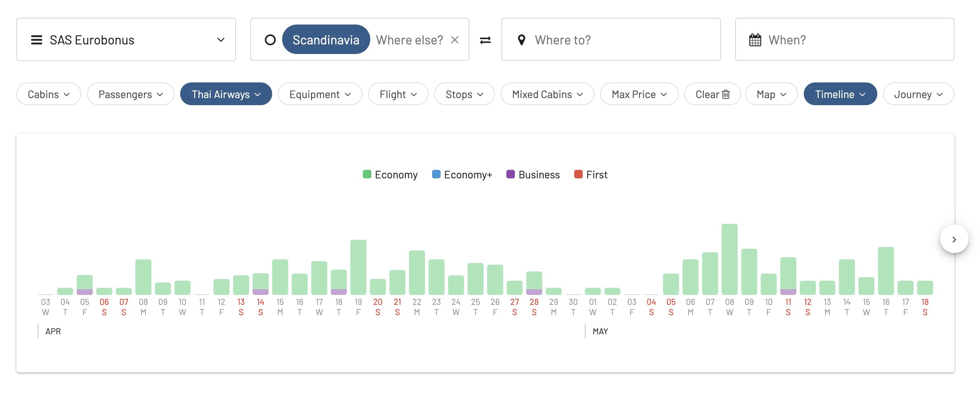Image resolution: width=980 pixels, height=393 pixels.
Task: Toggle Economy series in chart legend
Action: click(390, 174)
